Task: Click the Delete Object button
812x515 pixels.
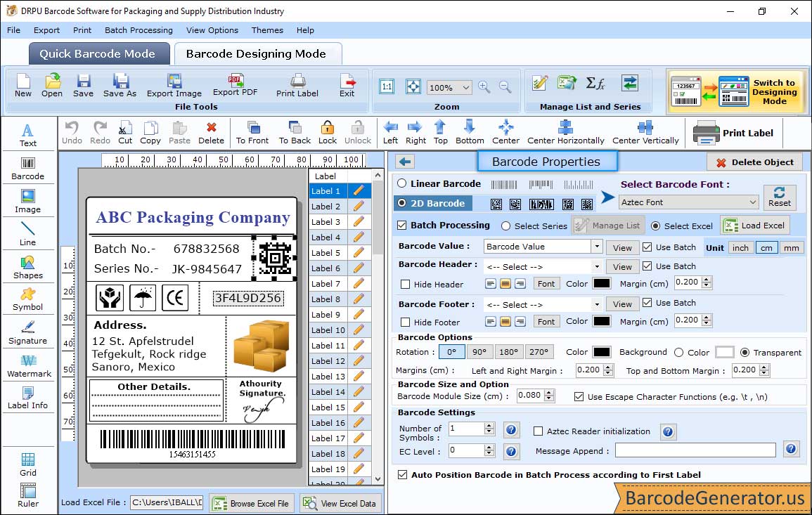Action: click(x=754, y=162)
